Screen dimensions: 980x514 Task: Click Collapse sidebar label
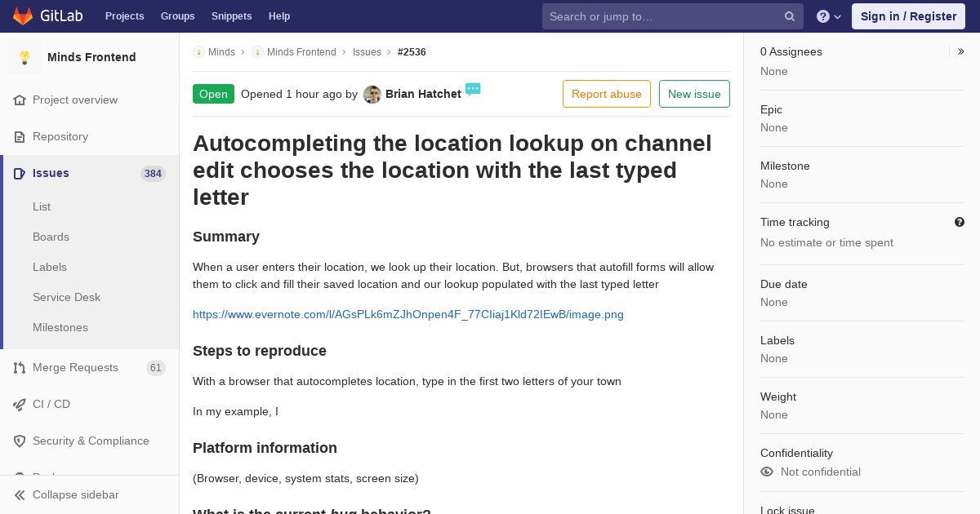pyautogui.click(x=75, y=494)
